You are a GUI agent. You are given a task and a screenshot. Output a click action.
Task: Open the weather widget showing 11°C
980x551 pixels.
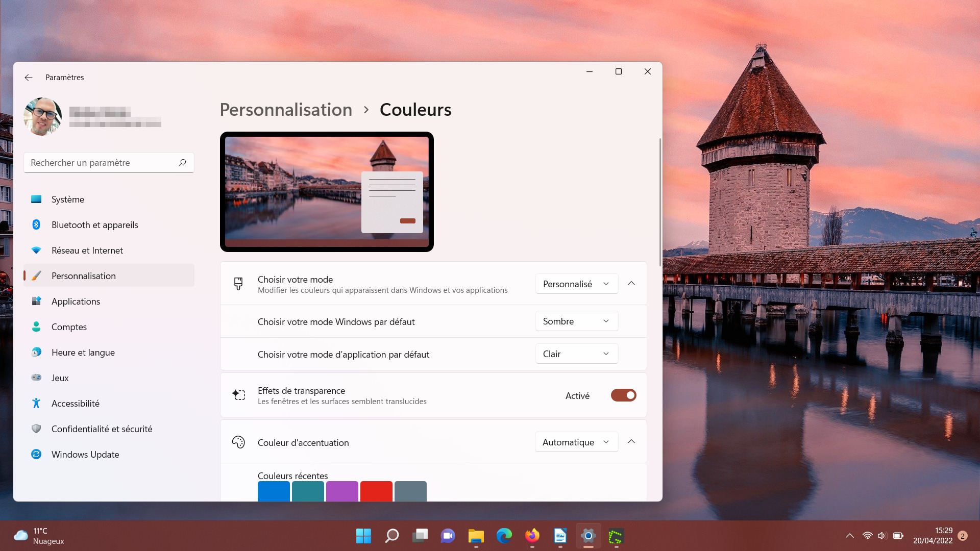(x=39, y=536)
